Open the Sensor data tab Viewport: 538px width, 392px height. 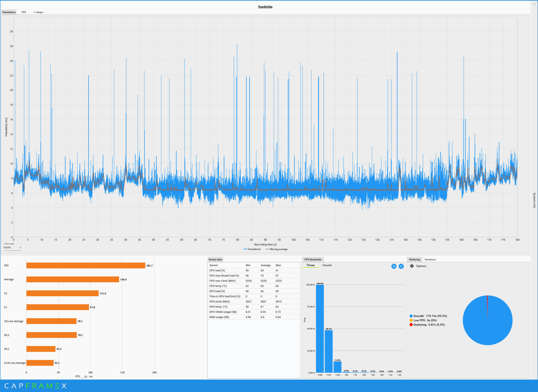[x=215, y=259]
